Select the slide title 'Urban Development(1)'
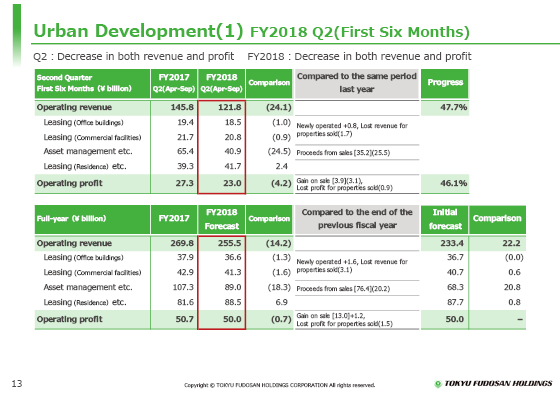Image resolution: width=560 pixels, height=396 pixels. (x=138, y=31)
